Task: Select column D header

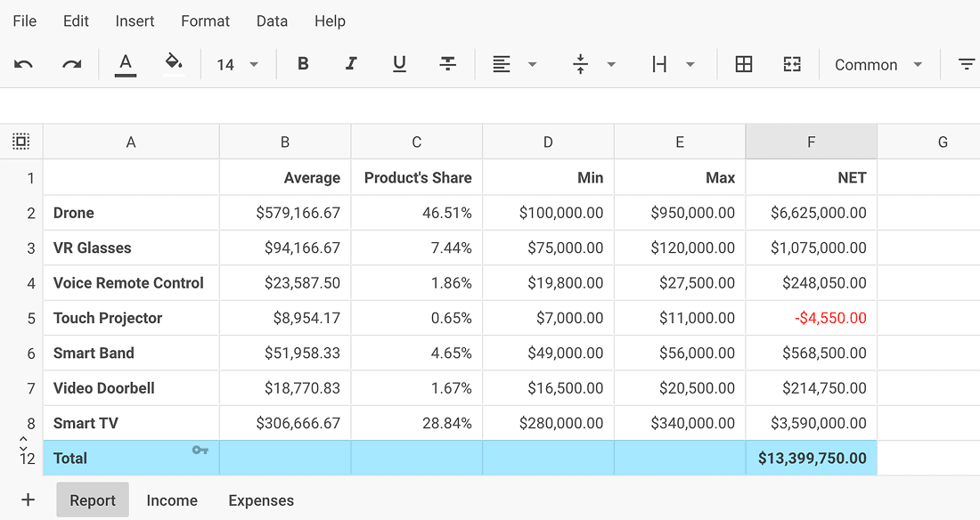Action: pyautogui.click(x=548, y=142)
